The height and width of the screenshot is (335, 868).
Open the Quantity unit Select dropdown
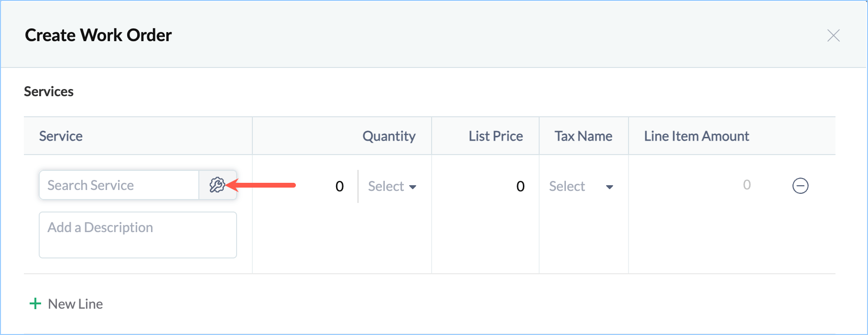coord(386,186)
